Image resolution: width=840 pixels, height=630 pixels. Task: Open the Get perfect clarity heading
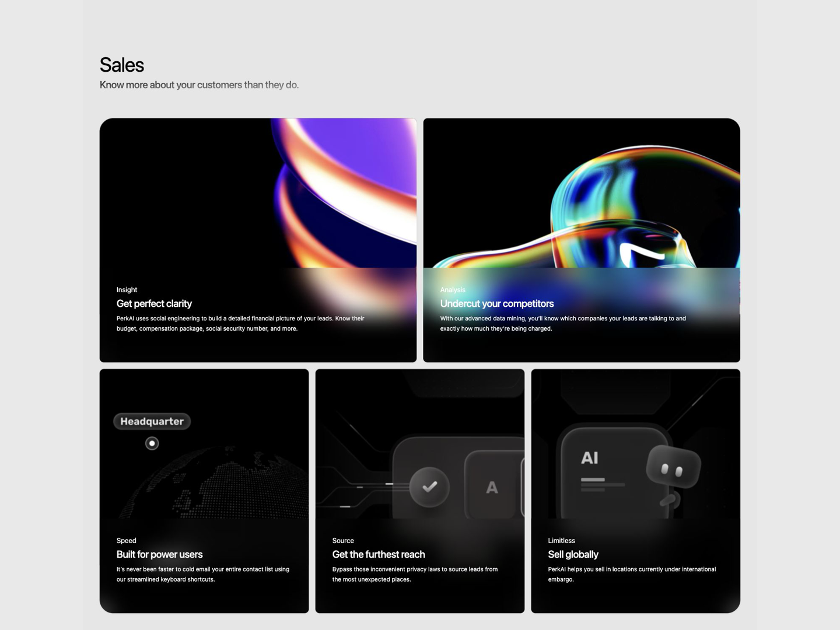(154, 303)
